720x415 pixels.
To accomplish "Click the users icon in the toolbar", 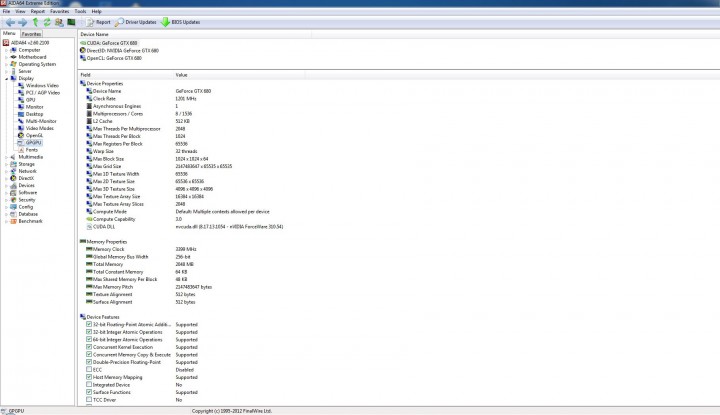I will [x=59, y=22].
